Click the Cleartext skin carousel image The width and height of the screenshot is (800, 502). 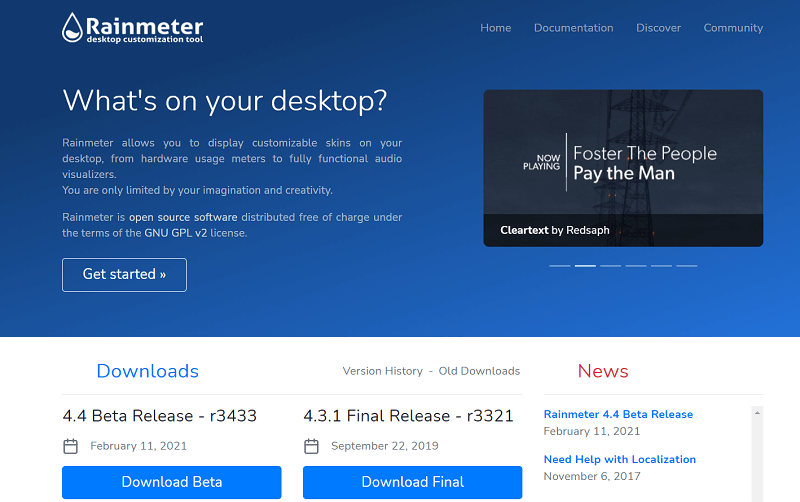(623, 168)
